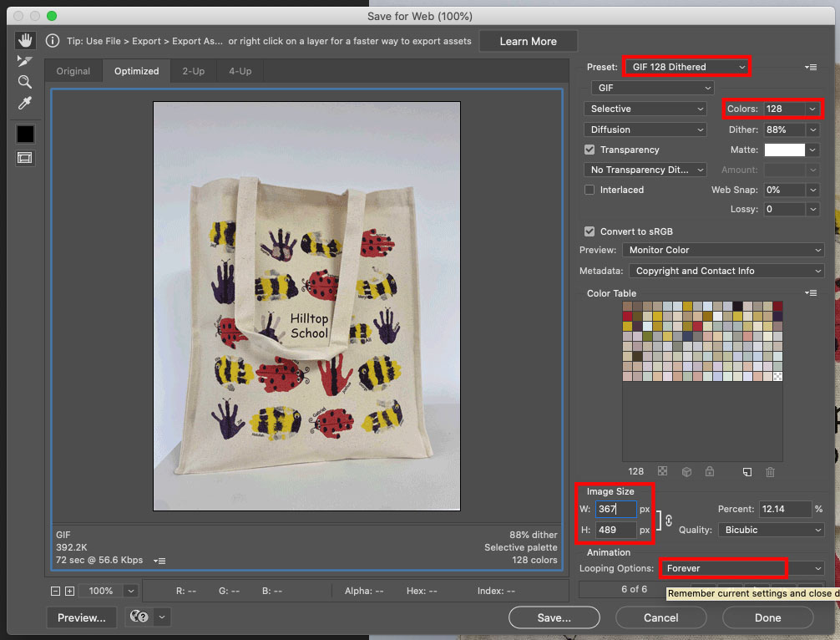View the Original tab

pyautogui.click(x=73, y=71)
